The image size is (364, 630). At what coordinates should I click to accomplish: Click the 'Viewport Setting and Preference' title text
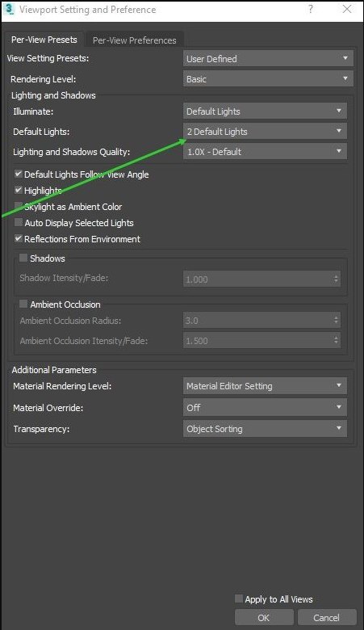pyautogui.click(x=87, y=10)
